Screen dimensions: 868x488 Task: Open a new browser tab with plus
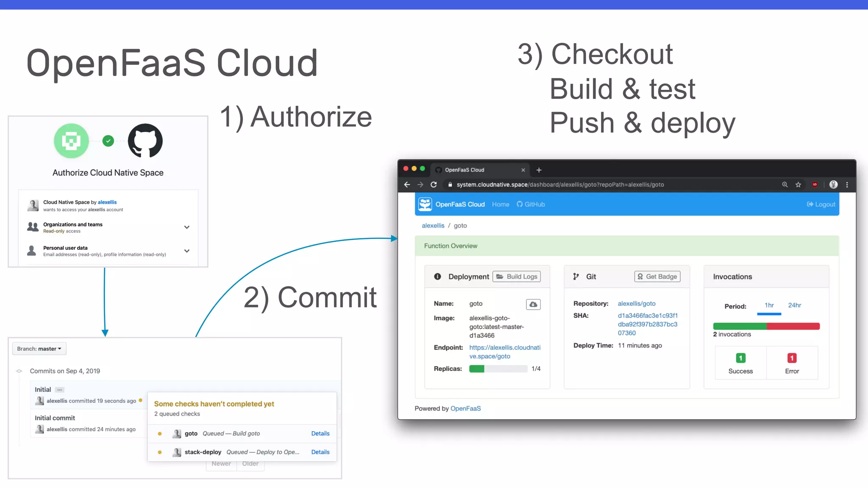pos(539,170)
